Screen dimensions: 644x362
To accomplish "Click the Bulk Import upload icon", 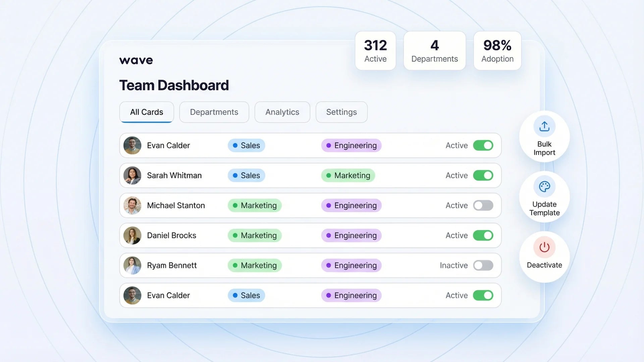I will coord(544,127).
